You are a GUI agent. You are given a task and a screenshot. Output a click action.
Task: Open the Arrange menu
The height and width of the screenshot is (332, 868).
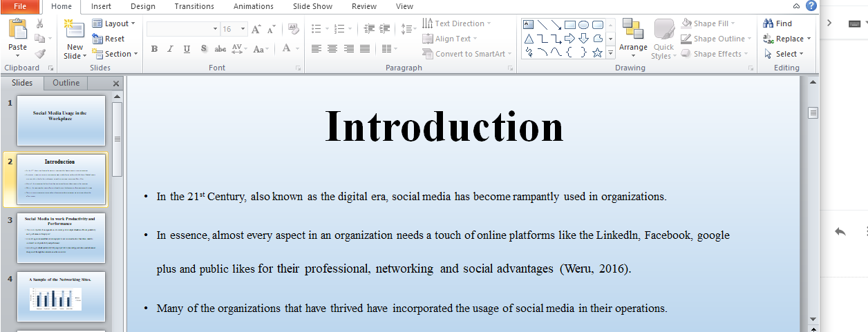633,38
